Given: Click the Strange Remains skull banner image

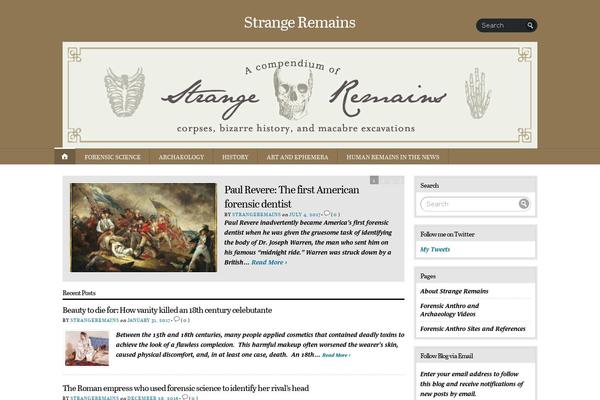Looking at the screenshot, I should click(300, 95).
